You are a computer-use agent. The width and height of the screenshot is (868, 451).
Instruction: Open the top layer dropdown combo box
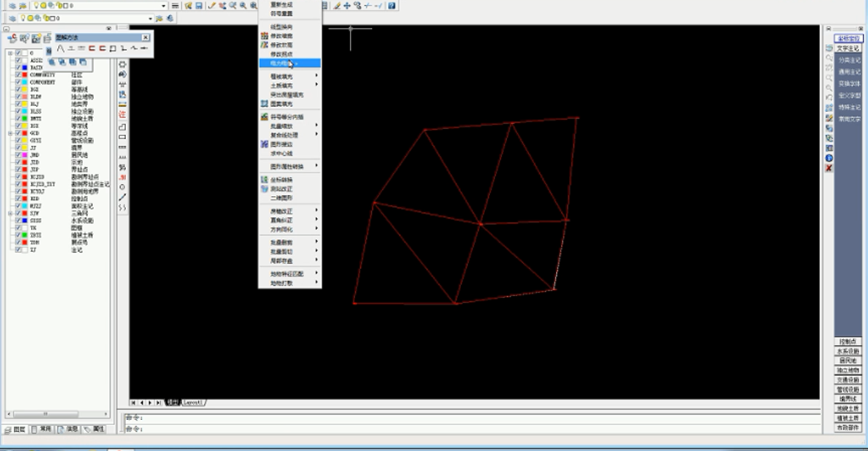[164, 6]
